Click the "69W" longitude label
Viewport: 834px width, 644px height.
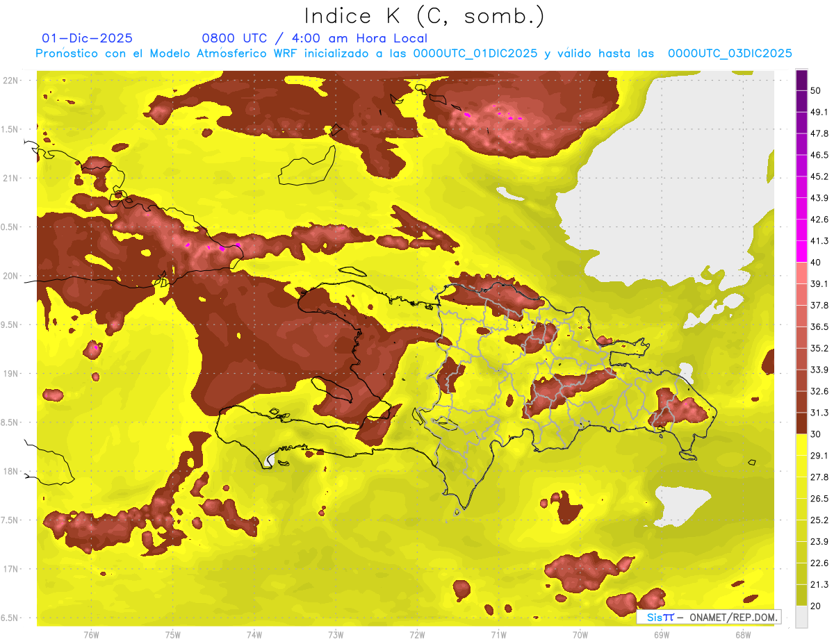click(x=662, y=636)
